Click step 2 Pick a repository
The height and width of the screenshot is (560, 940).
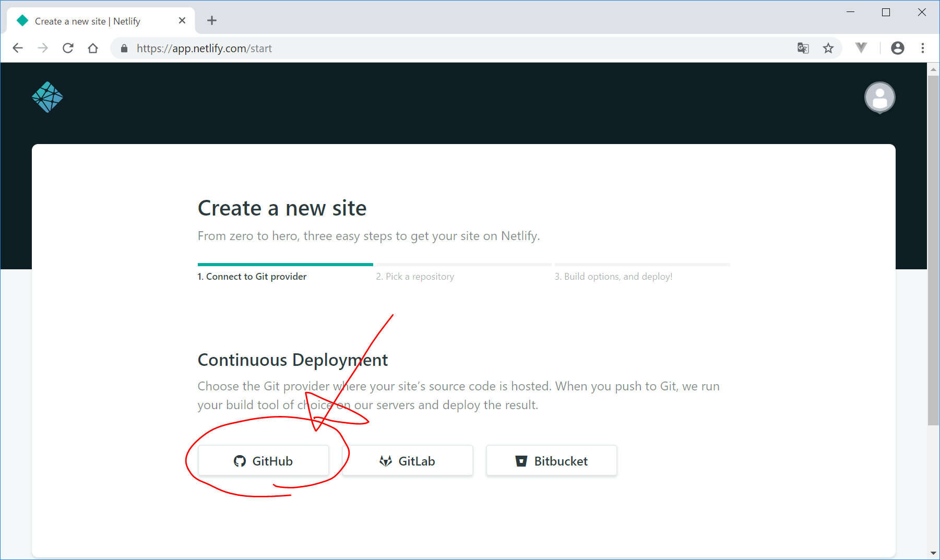point(415,277)
